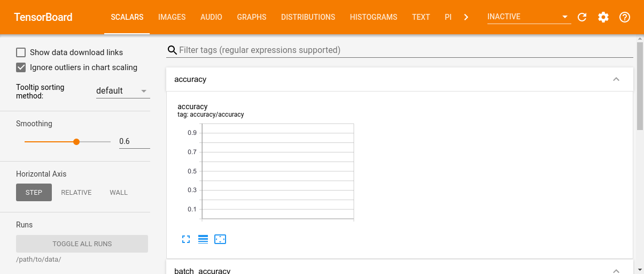Screen dimensions: 644x274
Task: Uncheck Ignore outliers in chart scaling
Action: (21, 67)
